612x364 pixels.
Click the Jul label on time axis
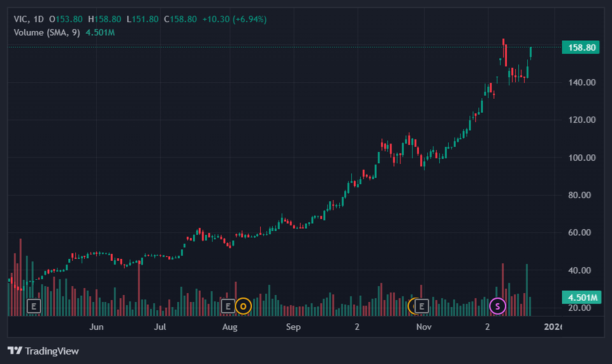click(x=160, y=327)
